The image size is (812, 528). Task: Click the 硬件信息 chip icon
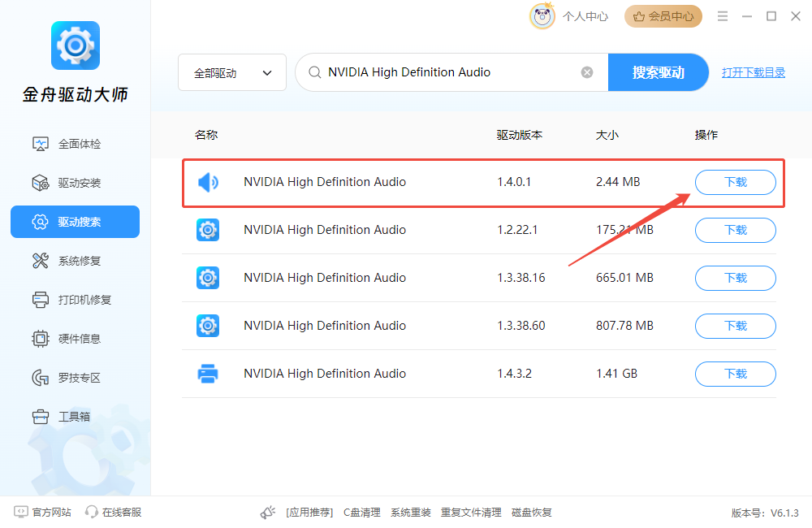(41, 339)
